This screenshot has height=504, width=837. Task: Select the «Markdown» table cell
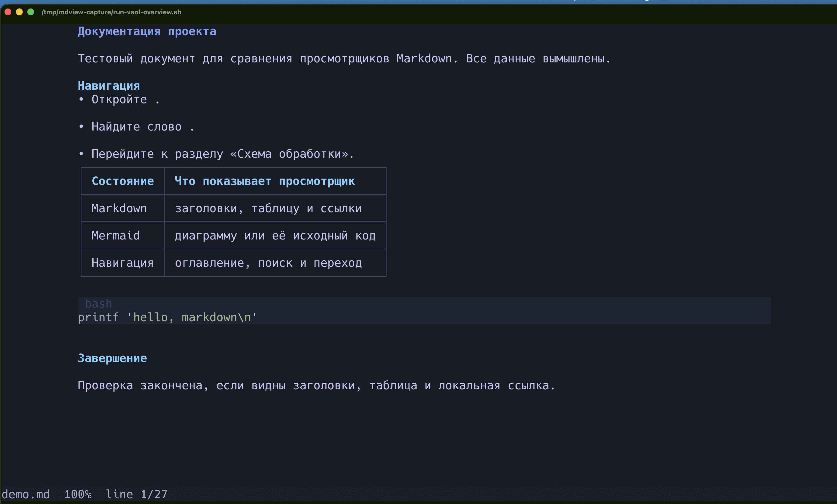119,208
